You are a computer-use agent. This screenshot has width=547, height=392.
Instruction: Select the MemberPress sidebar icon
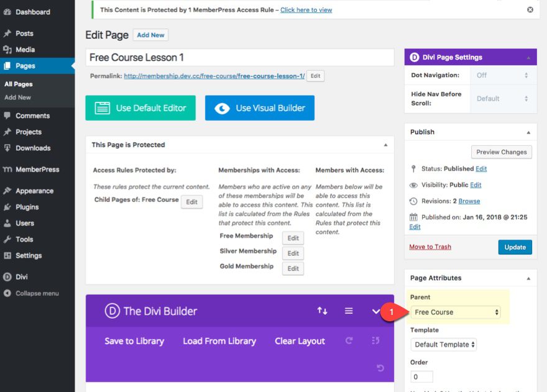pos(9,169)
